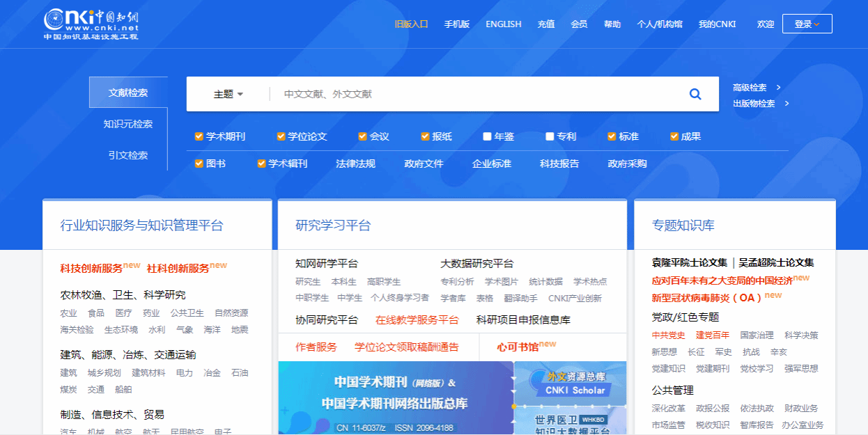Viewport: 868px width, 435px height.
Task: Switch site to ENGLISH
Action: coord(504,24)
